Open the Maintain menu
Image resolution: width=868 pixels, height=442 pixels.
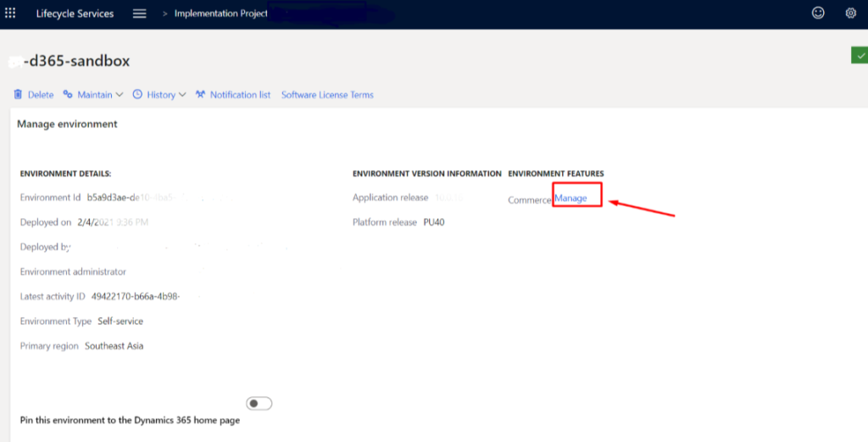click(95, 95)
